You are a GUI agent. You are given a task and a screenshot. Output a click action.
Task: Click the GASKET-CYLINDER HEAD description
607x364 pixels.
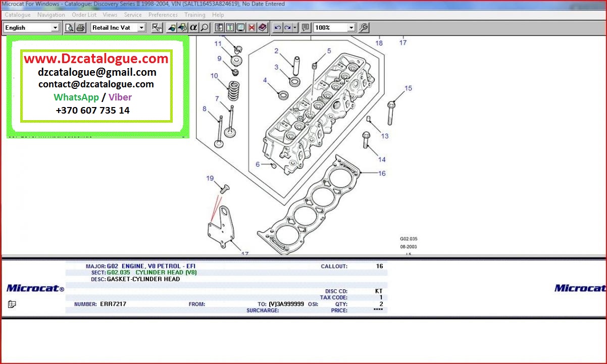click(143, 279)
